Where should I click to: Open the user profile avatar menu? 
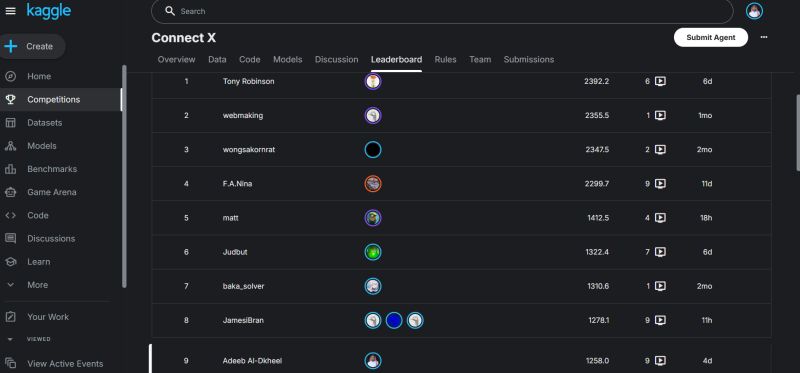[x=754, y=11]
